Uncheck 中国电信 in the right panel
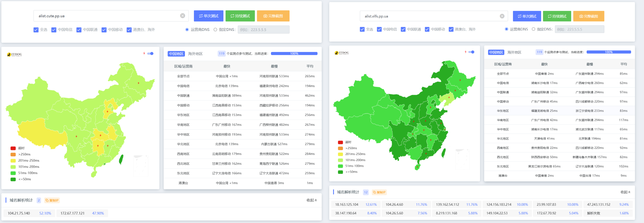The width and height of the screenshot is (644, 223). [x=379, y=29]
